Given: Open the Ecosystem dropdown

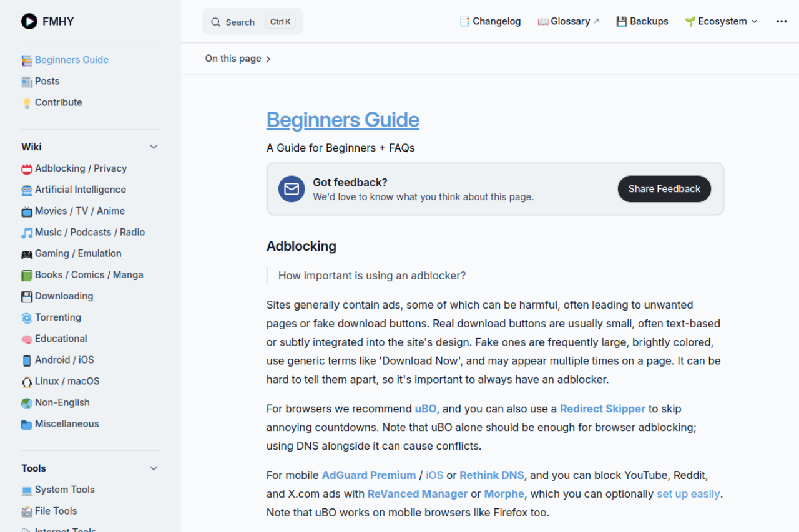Looking at the screenshot, I should (x=721, y=21).
